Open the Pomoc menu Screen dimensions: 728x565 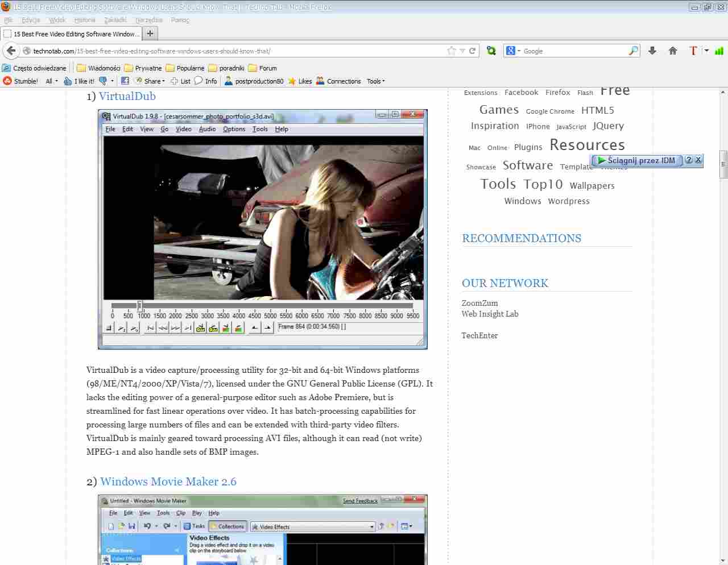(x=180, y=20)
